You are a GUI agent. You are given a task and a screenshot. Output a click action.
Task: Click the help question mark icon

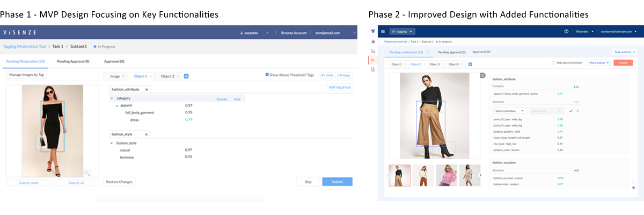tap(566, 31)
